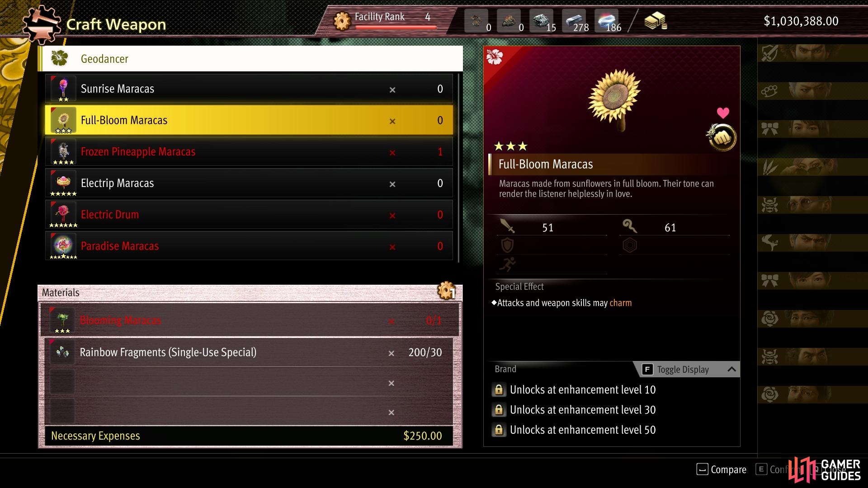This screenshot has width=868, height=488.
Task: Expand the Geodancer job category header
Action: (250, 58)
